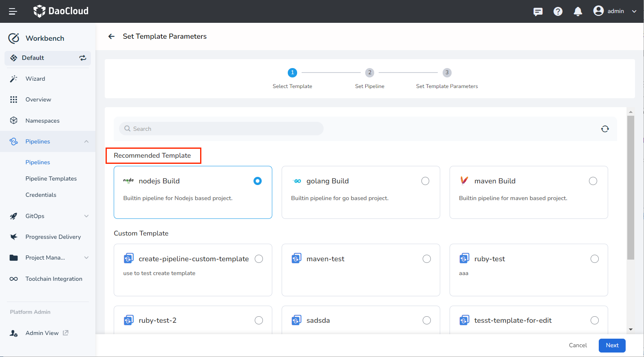Choose the ruby-test custom template radio button
Viewport: 644px width, 357px height.
point(595,259)
